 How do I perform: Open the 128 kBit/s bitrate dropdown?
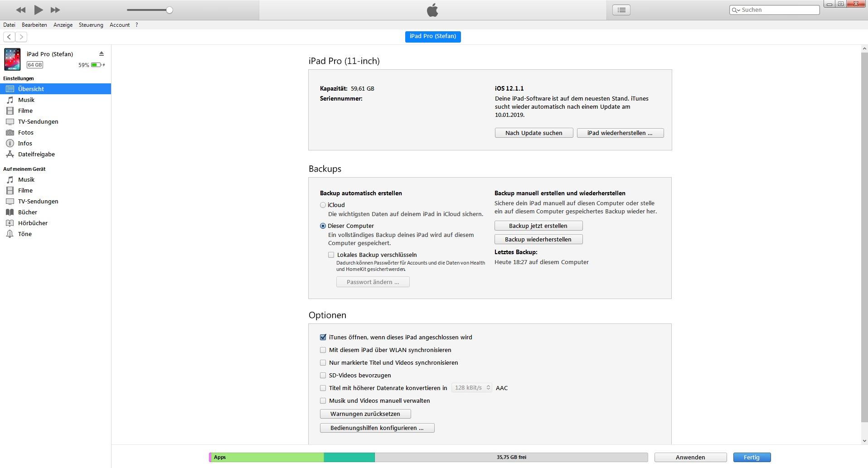click(472, 388)
